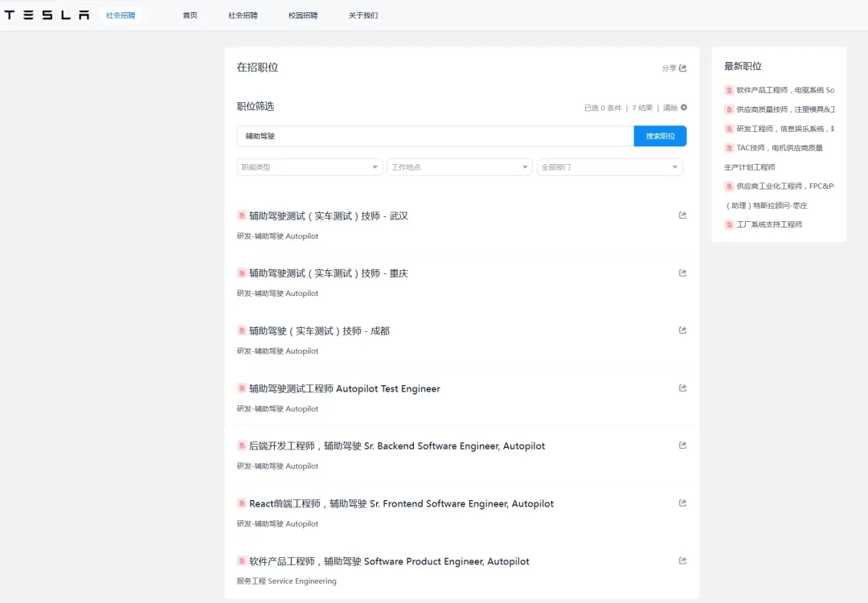This screenshot has height=603, width=868.
Task: Open 关于我们 in navigation
Action: click(363, 15)
